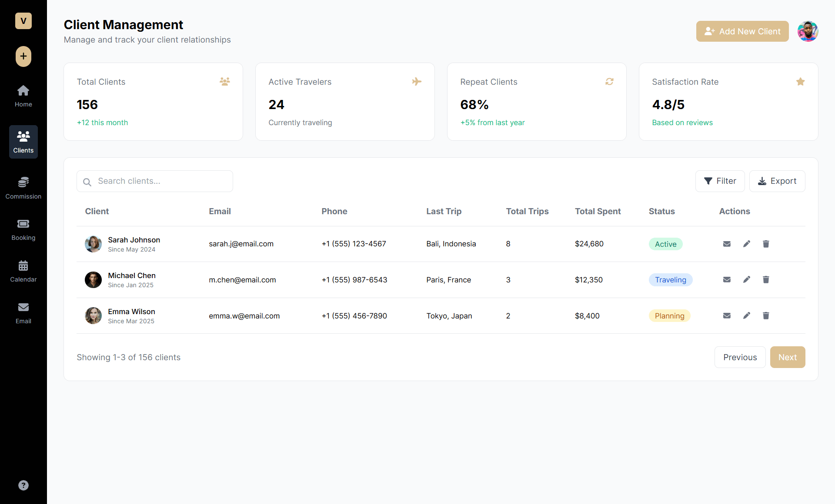Click the V workspace badge at top left
This screenshot has height=504, width=835.
click(23, 21)
